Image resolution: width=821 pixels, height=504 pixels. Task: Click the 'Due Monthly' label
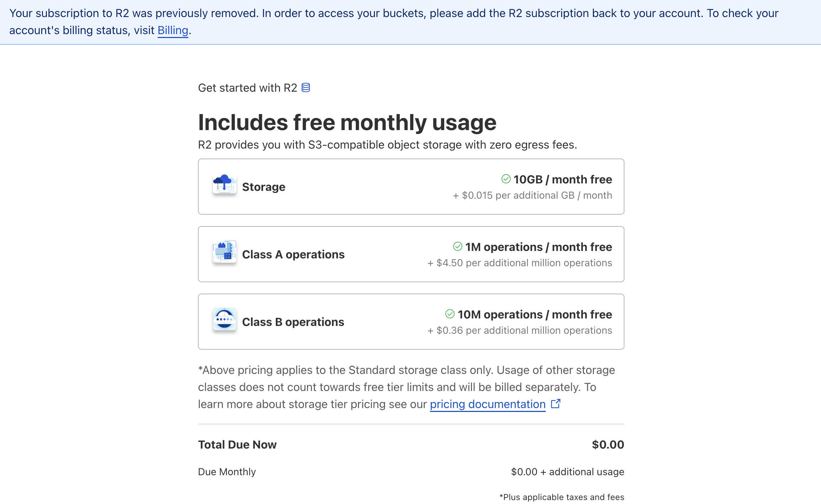click(x=227, y=472)
